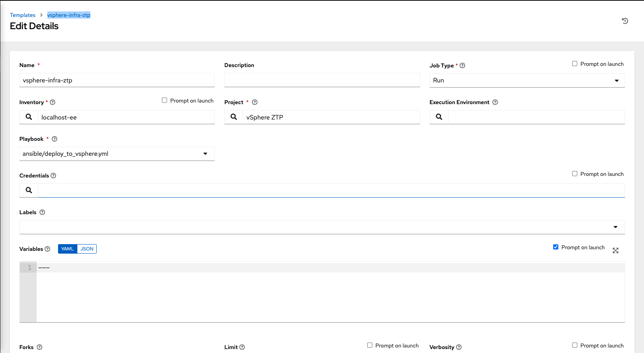This screenshot has height=353, width=644.
Task: Click the Playbook help question icon
Action: click(54, 139)
